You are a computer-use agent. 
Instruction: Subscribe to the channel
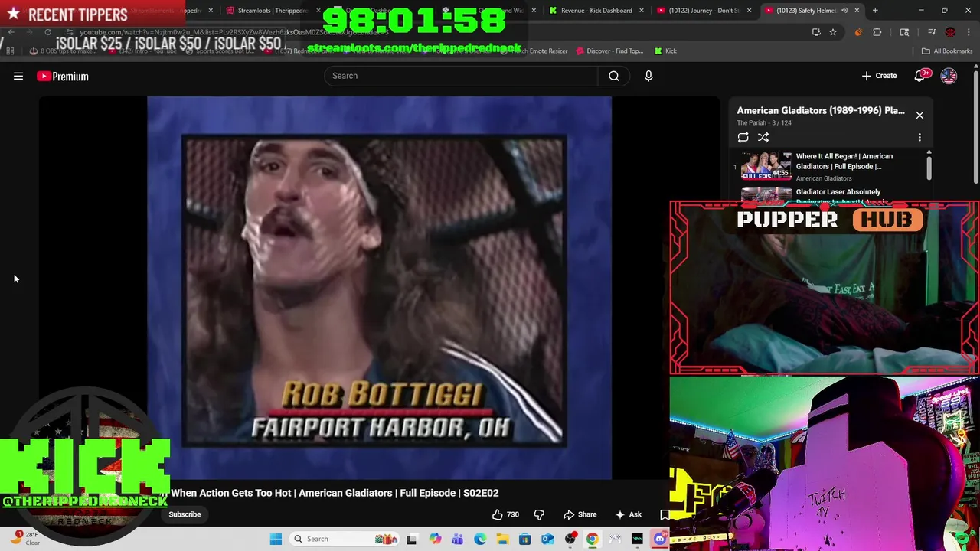pyautogui.click(x=185, y=514)
